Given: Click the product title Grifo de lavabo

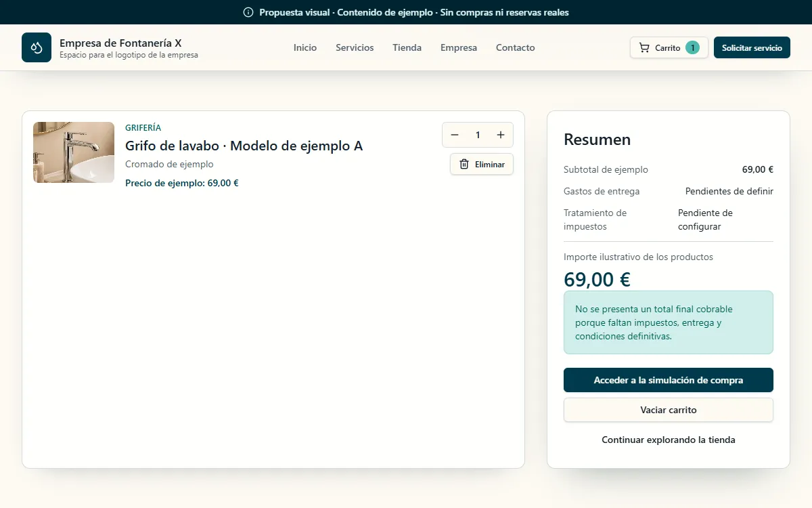Looking at the screenshot, I should (x=244, y=146).
